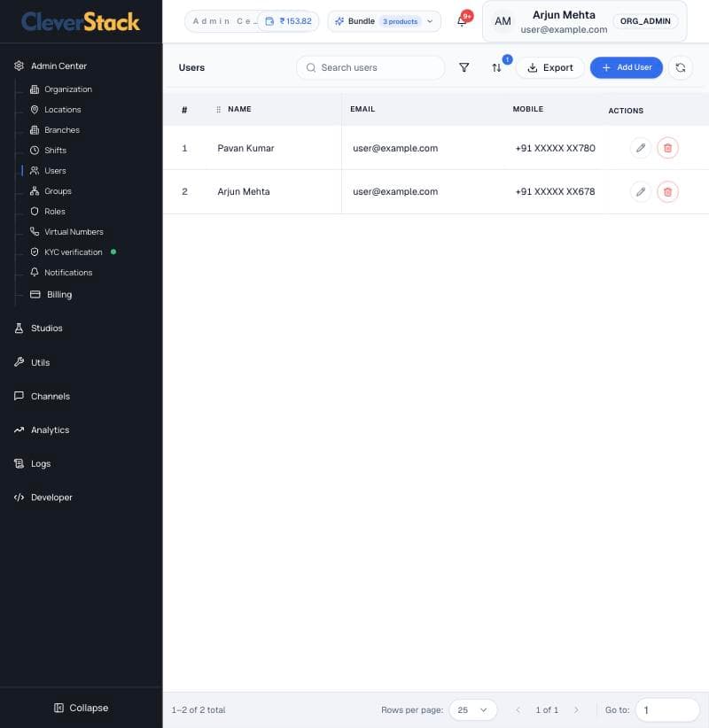Edit the Arjun Mehta row
Screen dimensions: 709x728
point(640,192)
